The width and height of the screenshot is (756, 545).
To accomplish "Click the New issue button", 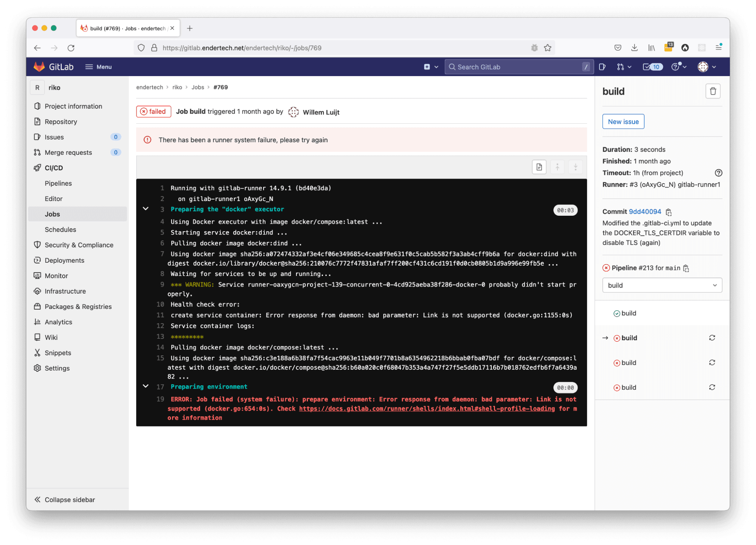I will pyautogui.click(x=623, y=121).
